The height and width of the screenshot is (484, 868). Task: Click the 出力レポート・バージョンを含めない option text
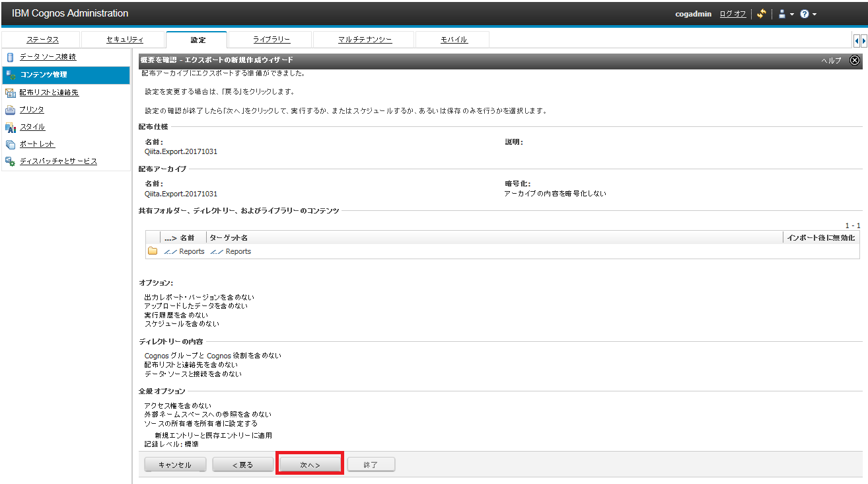[199, 298]
